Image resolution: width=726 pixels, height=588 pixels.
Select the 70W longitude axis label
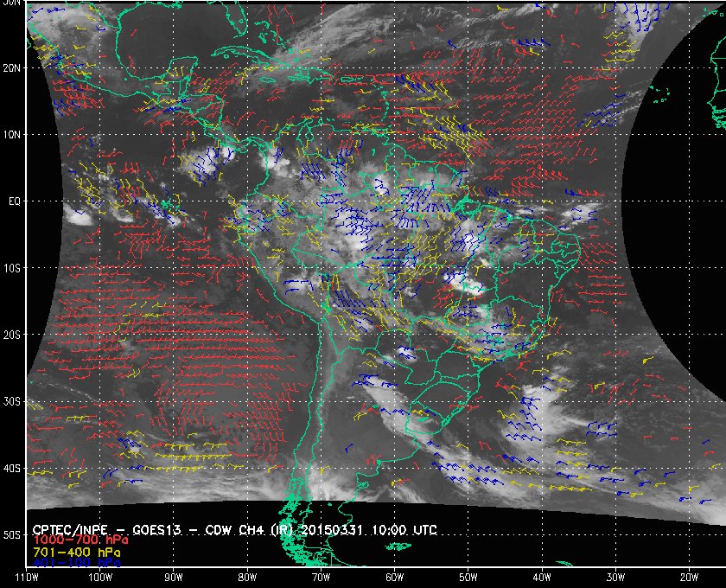click(320, 576)
